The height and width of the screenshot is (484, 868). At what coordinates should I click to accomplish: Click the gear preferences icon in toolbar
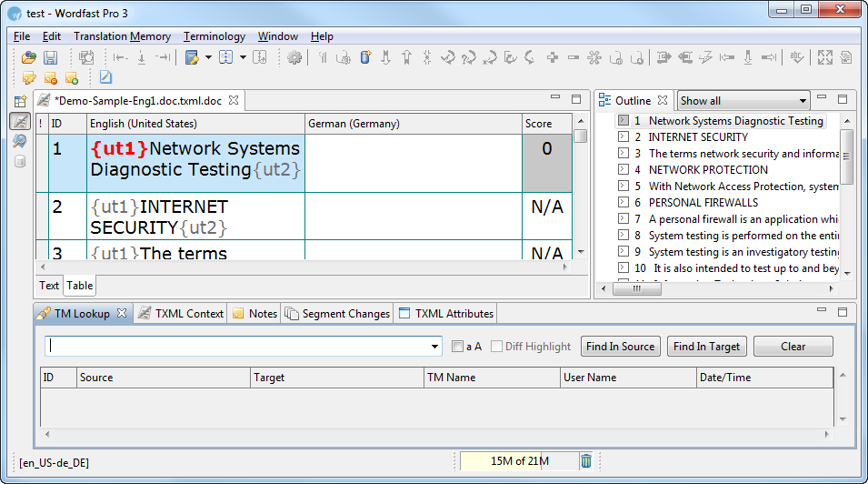[x=294, y=58]
